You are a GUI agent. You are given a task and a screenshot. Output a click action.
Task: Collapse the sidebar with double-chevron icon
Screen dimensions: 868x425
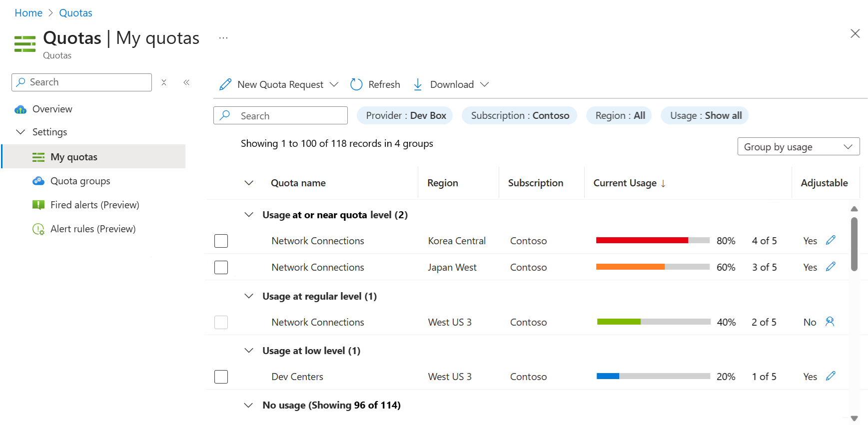point(186,82)
